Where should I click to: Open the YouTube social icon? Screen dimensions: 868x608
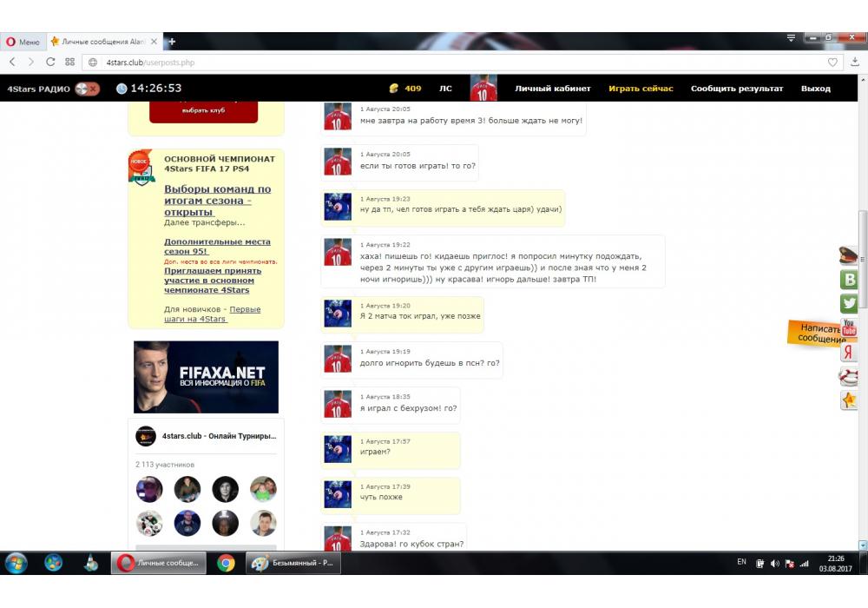coord(849,327)
